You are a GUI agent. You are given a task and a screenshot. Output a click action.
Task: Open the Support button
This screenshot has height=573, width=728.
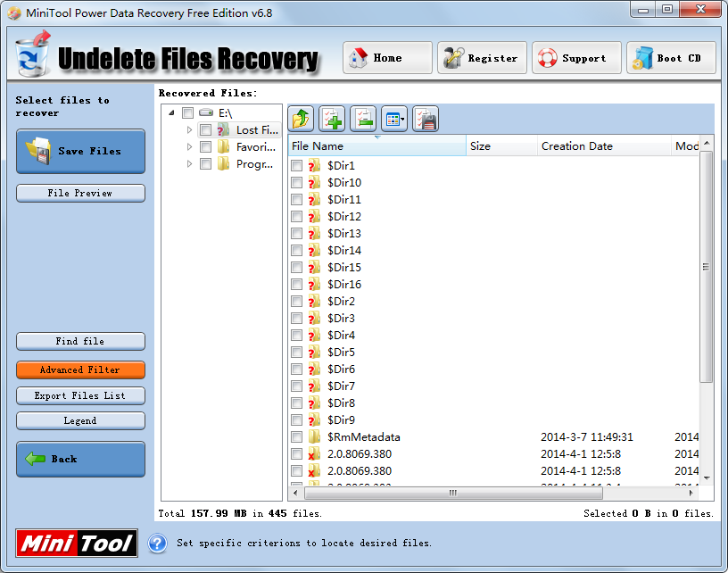(x=576, y=58)
